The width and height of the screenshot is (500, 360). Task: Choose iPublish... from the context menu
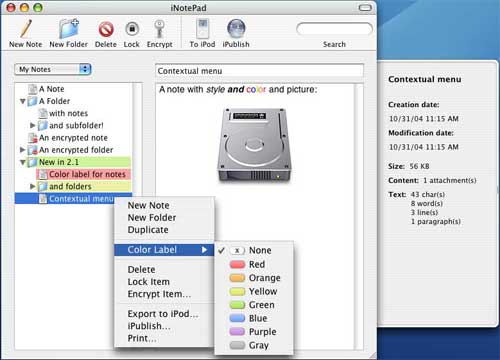(164, 326)
